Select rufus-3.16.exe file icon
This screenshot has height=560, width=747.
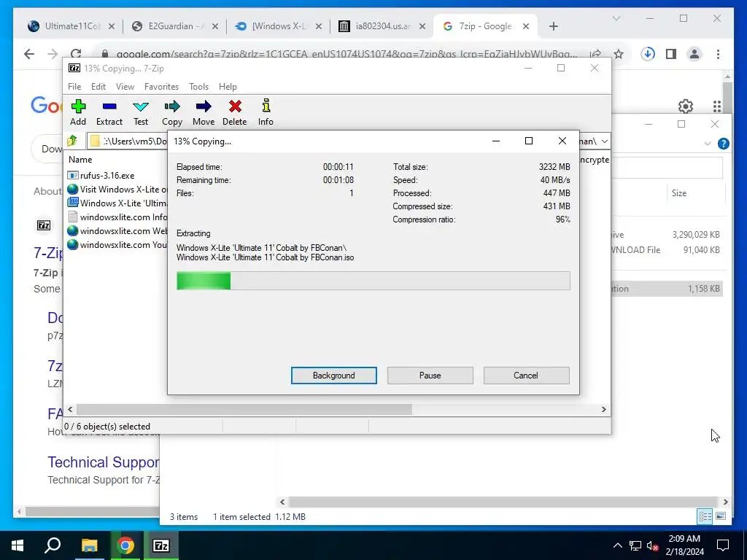73,175
